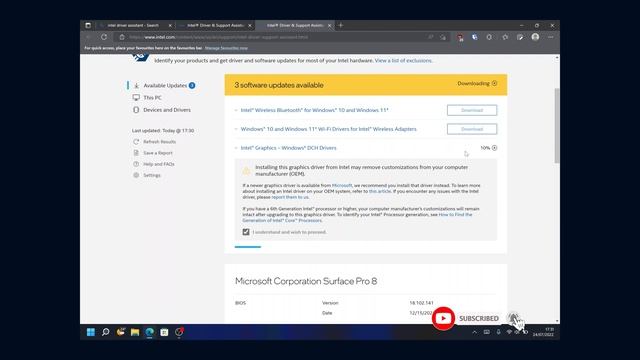Viewport: 640px width, 360px height.
Task: Download the Wi-Fi Drivers for Wireless Adapters
Action: pyautogui.click(x=472, y=129)
